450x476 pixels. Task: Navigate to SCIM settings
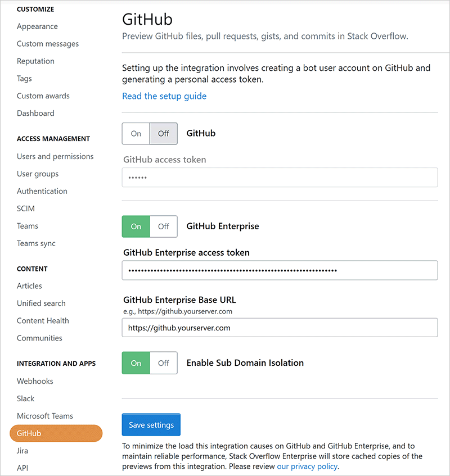tap(26, 208)
